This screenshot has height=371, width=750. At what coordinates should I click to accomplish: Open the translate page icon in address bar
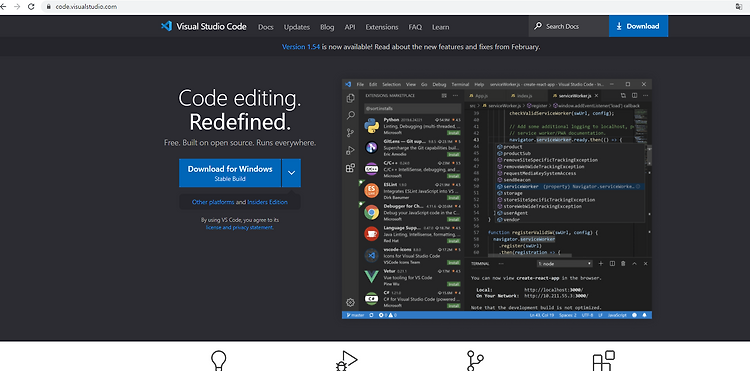(x=739, y=7)
